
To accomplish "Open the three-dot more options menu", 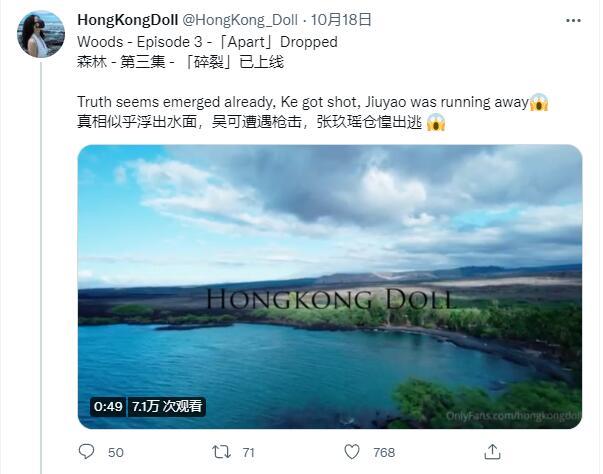I will click(x=573, y=21).
